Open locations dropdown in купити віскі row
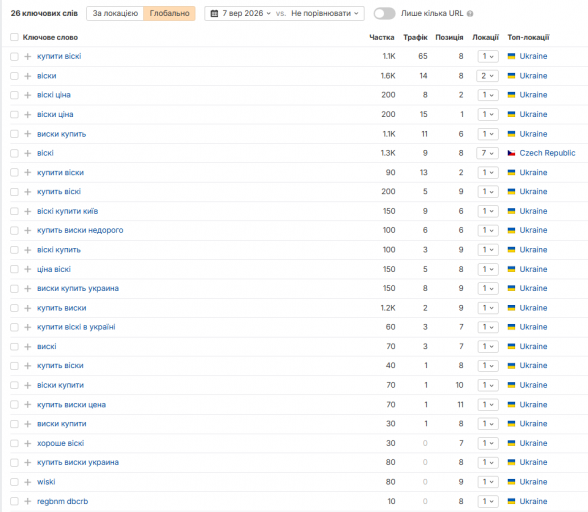This screenshot has width=588, height=512. [488, 56]
